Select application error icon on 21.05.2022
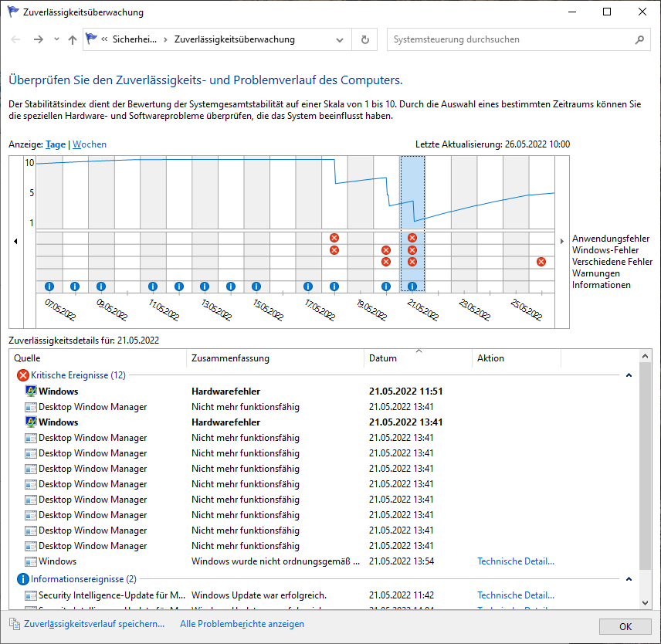This screenshot has width=661, height=644. [x=412, y=238]
